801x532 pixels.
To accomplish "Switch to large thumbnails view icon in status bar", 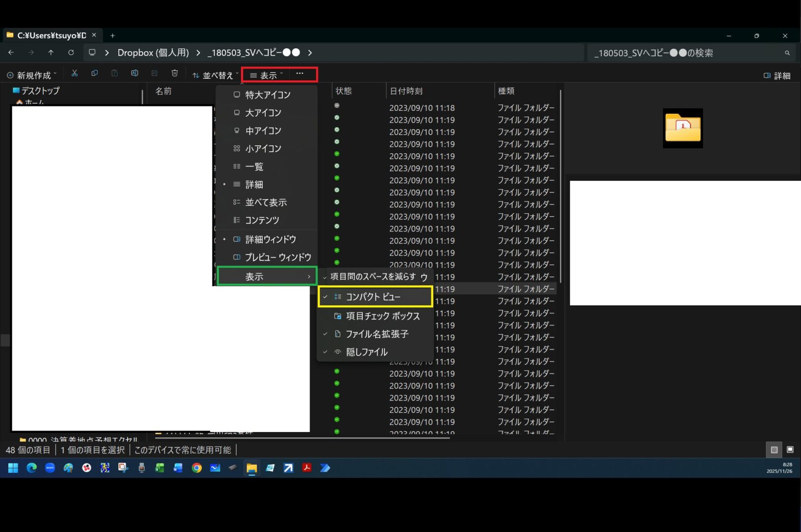I will click(790, 450).
